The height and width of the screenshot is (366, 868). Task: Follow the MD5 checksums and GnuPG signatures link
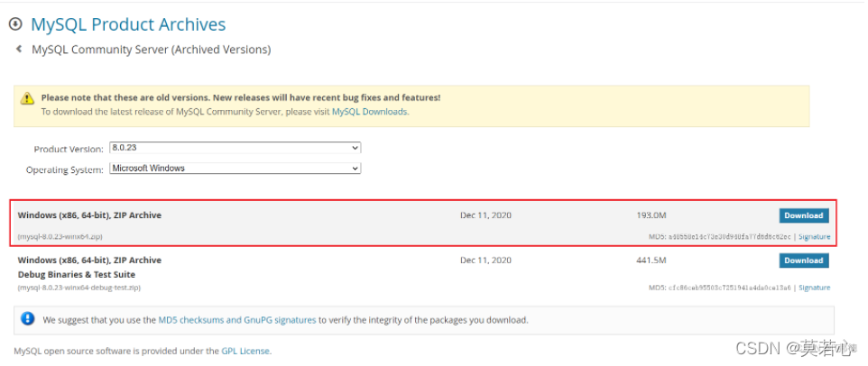tap(237, 319)
